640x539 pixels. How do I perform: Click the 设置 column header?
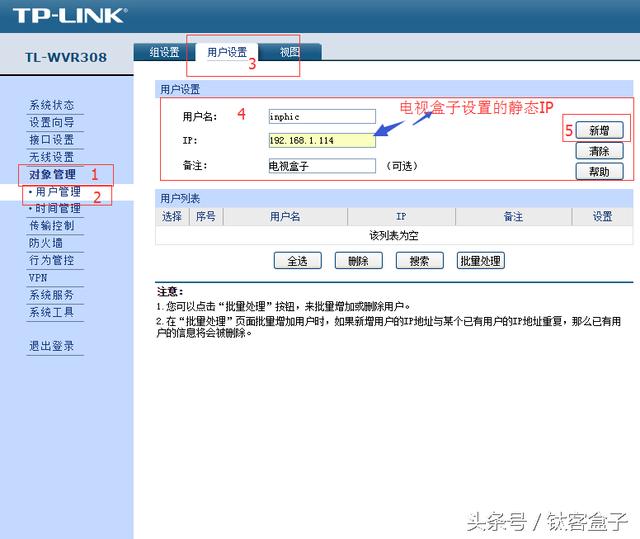click(x=602, y=216)
